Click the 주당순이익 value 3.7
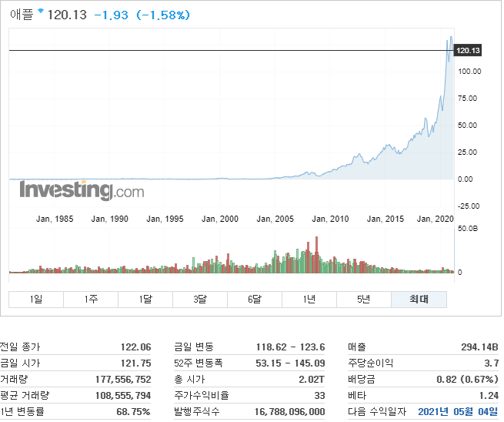504x422 pixels. [x=492, y=363]
